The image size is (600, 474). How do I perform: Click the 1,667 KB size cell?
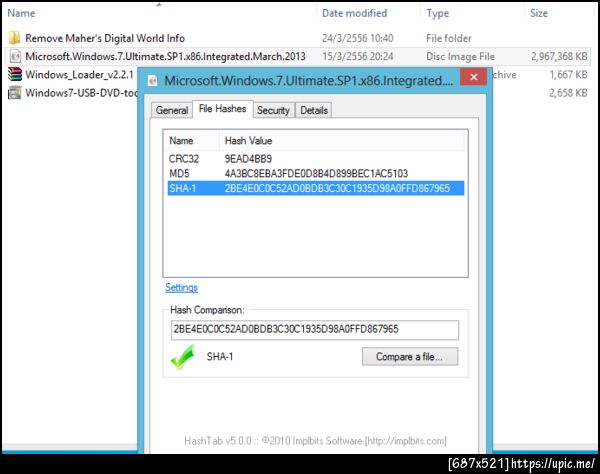pos(568,75)
